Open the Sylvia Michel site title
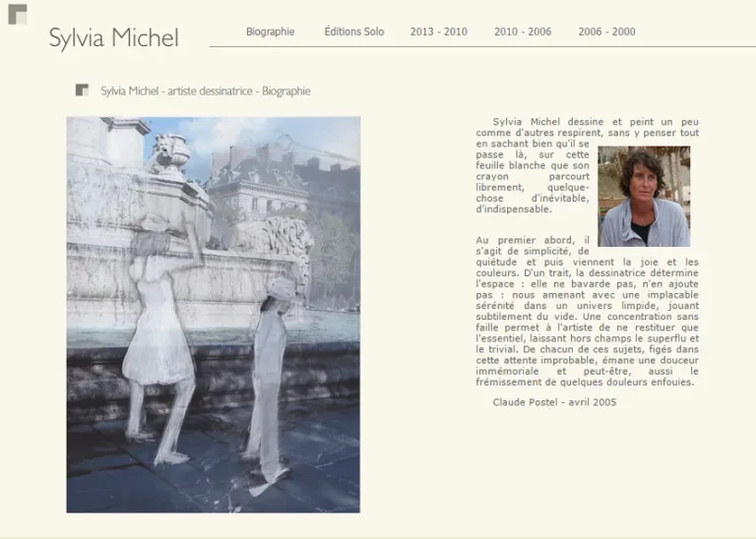This screenshot has height=539, width=756. pyautogui.click(x=114, y=37)
